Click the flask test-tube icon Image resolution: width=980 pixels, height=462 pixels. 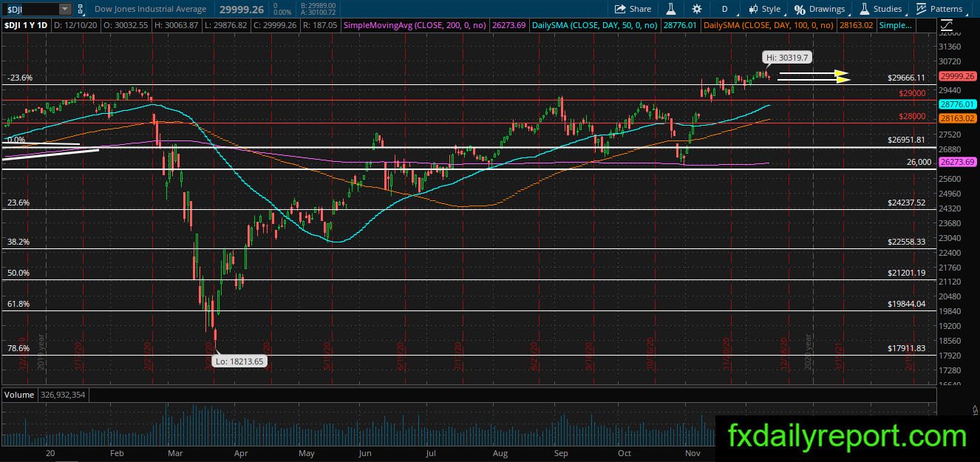click(672, 9)
